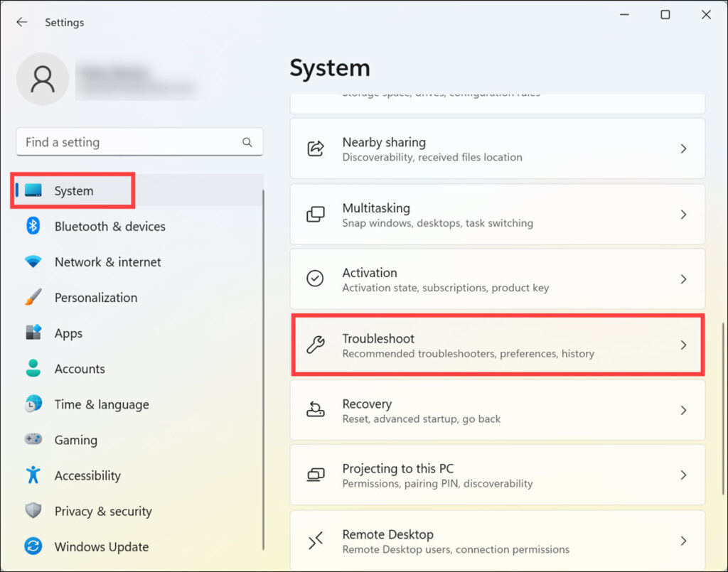Image resolution: width=728 pixels, height=572 pixels.
Task: Select the Accessibility person icon
Action: [34, 475]
